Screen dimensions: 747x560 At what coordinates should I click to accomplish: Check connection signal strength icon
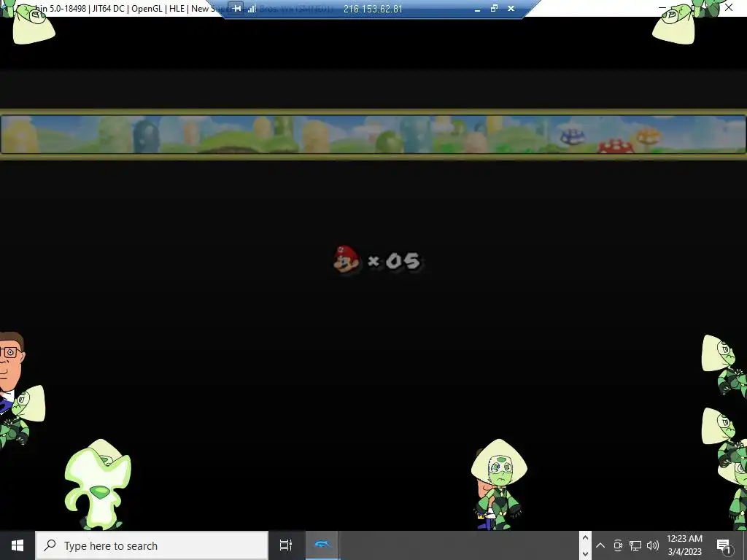point(252,9)
